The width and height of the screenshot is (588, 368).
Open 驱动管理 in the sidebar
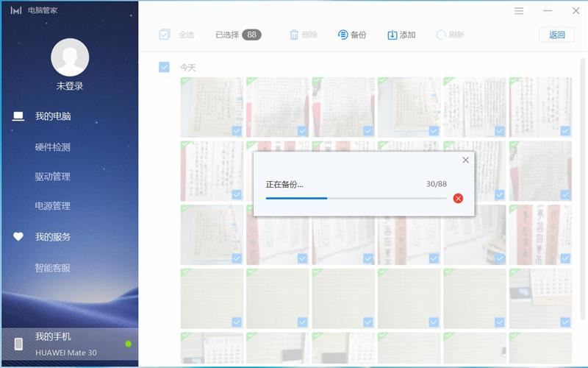[x=52, y=177]
